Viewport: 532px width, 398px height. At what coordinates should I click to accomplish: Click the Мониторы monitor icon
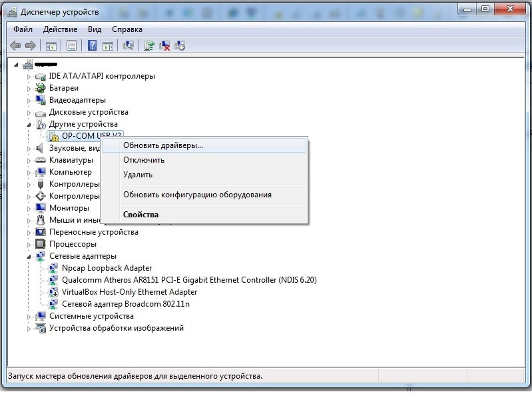point(41,208)
